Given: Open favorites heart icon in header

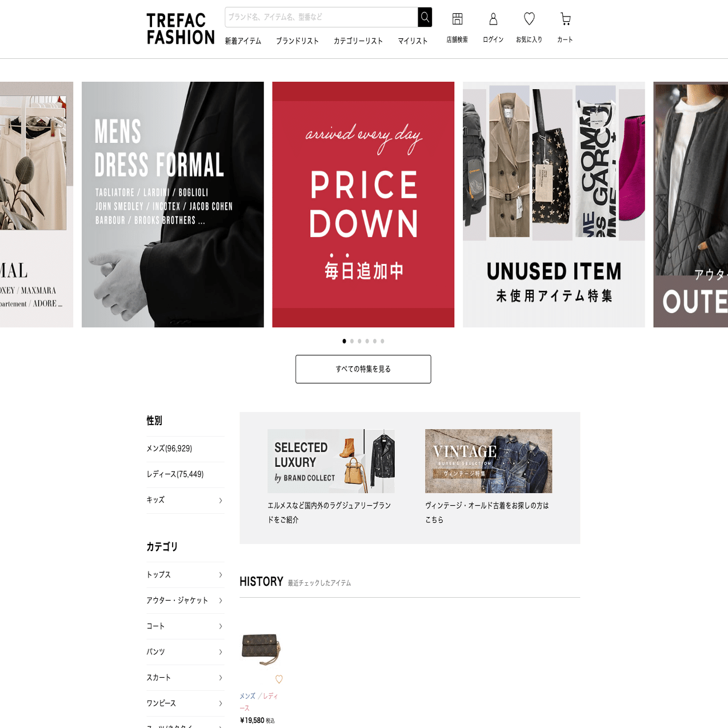Looking at the screenshot, I should 529,19.
